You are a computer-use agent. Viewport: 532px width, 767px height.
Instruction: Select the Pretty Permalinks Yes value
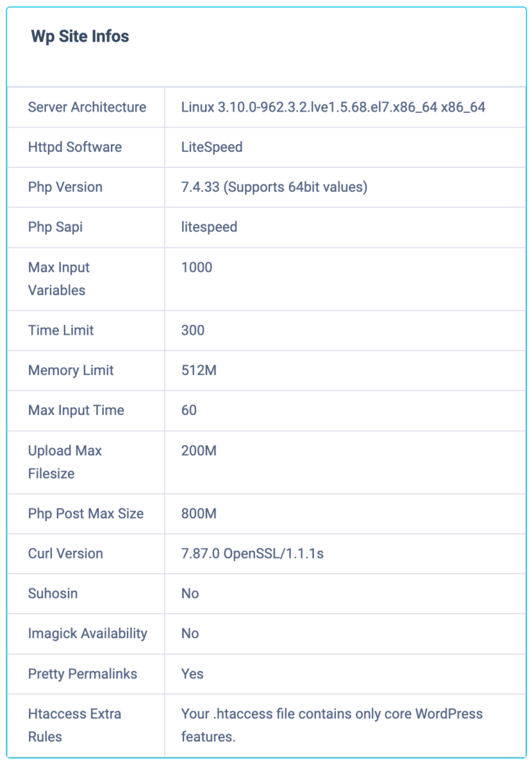tap(192, 674)
